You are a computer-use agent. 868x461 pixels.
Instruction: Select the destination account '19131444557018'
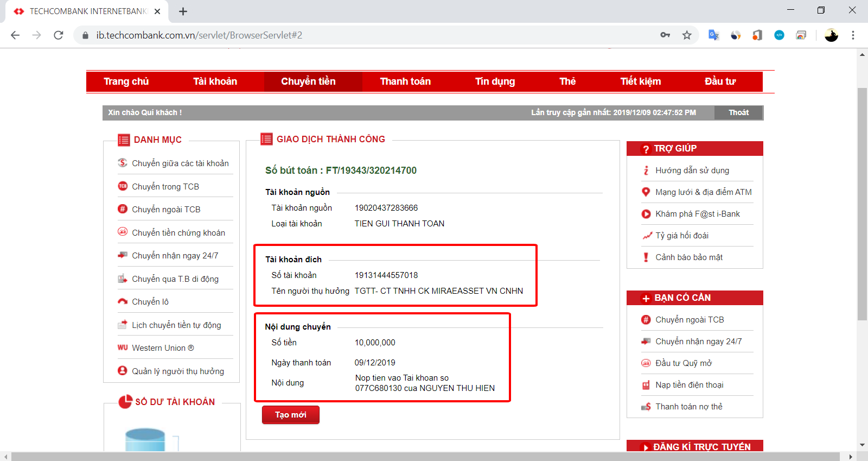[x=386, y=275]
